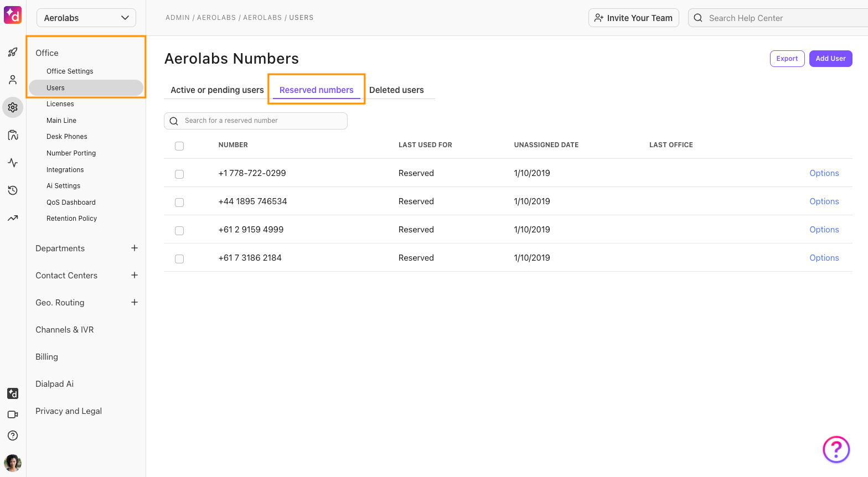868x477 pixels.
Task: Open the analytics trend arrow icon
Action: coord(13,218)
